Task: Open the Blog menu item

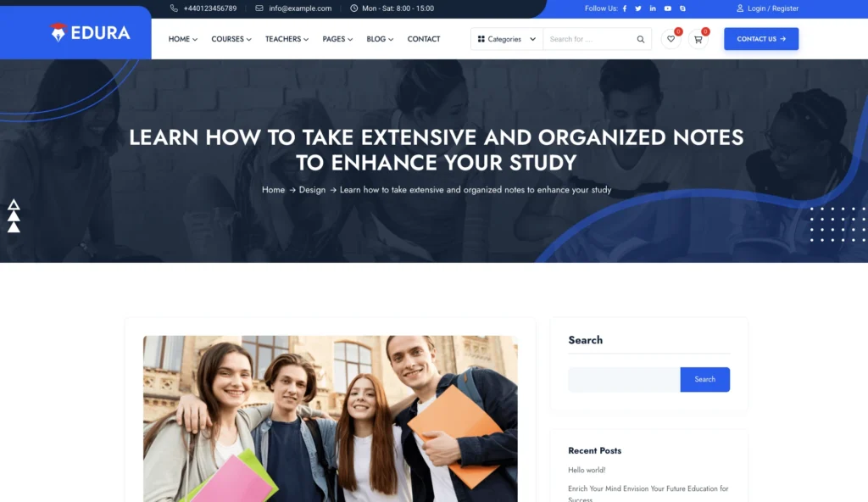Action: (380, 39)
